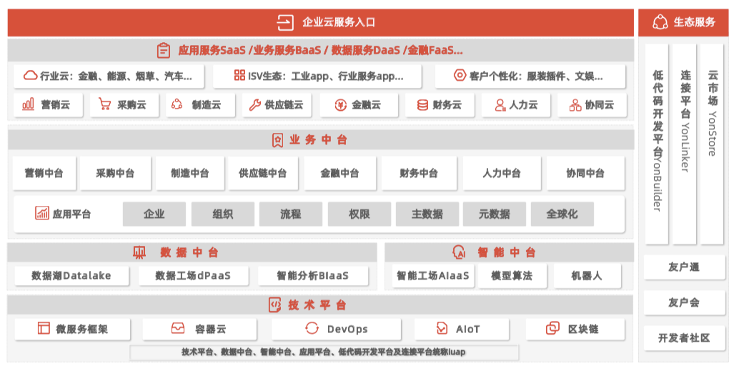Click the 全球化 gray tile
This screenshot has width=739, height=371.
point(562,214)
